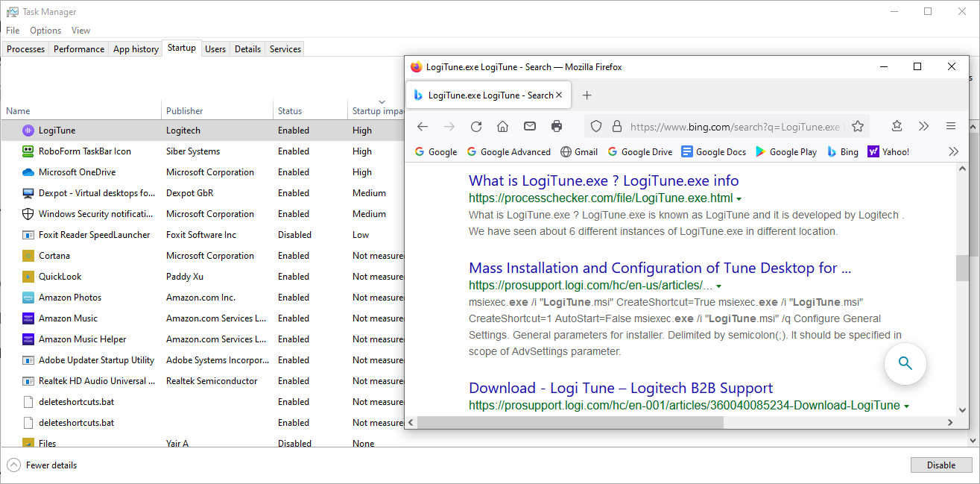Collapse Task Manager with Fewer details
The width and height of the screenshot is (980, 484).
pos(51,465)
